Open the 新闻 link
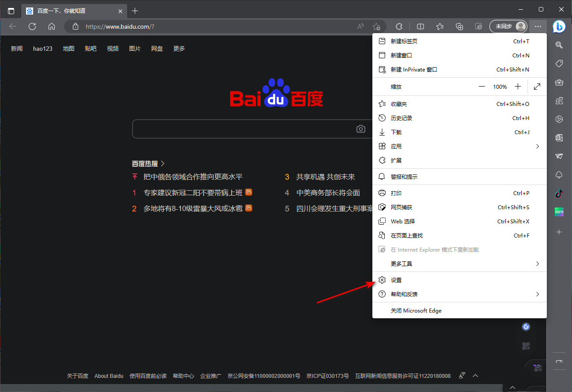Screen dimensions: 572x392 (x=17, y=49)
